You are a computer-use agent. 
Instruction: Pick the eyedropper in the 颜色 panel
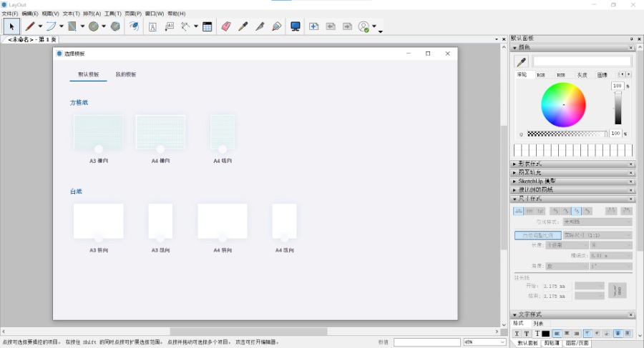pos(522,62)
